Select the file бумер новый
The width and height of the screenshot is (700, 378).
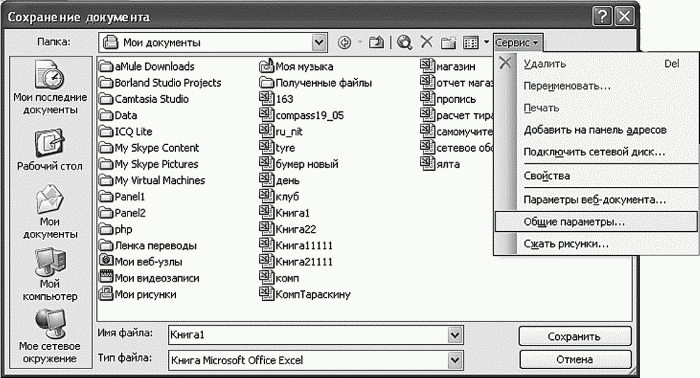tap(299, 164)
